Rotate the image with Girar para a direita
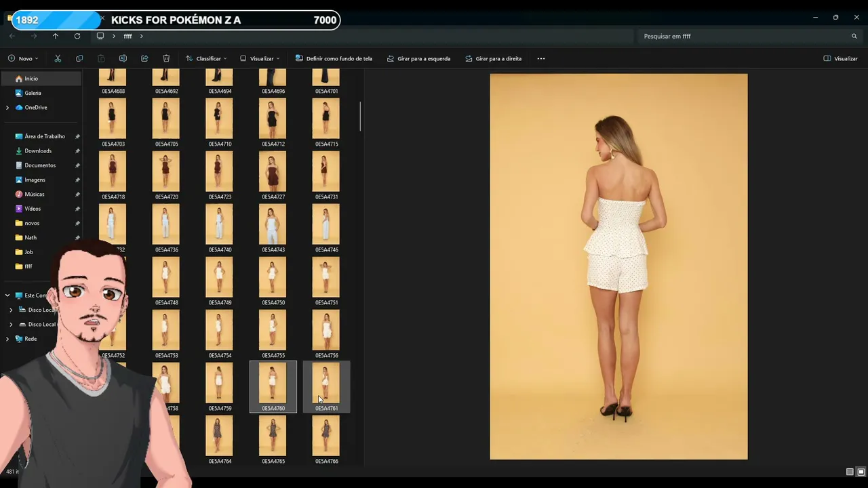 click(x=494, y=58)
